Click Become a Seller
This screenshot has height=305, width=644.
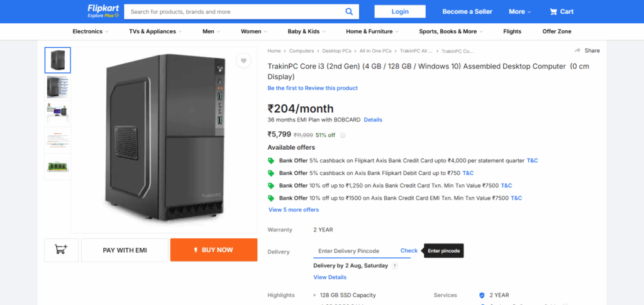(x=467, y=11)
